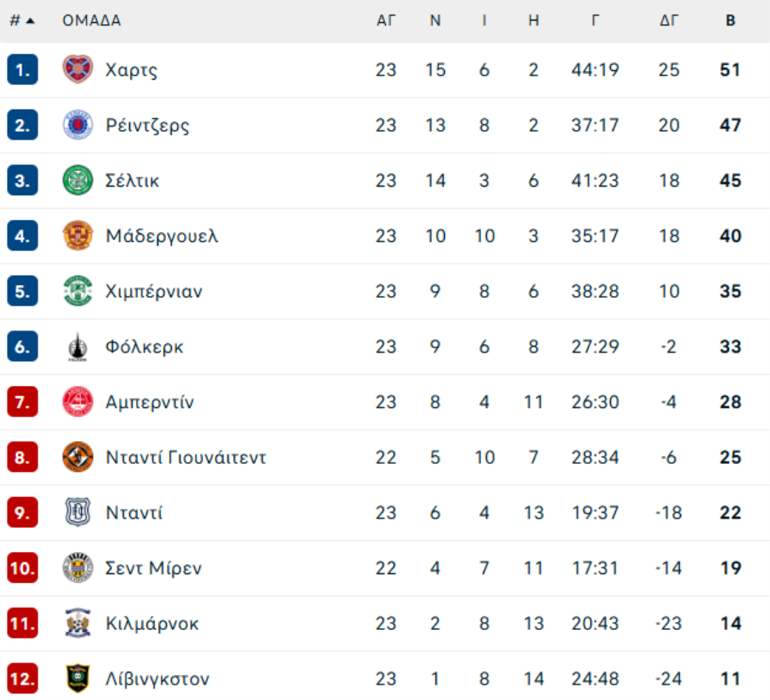Click the Kilmarnock (Κιλμάρνοκ) club crest icon
This screenshot has width=770, height=700.
[78, 623]
